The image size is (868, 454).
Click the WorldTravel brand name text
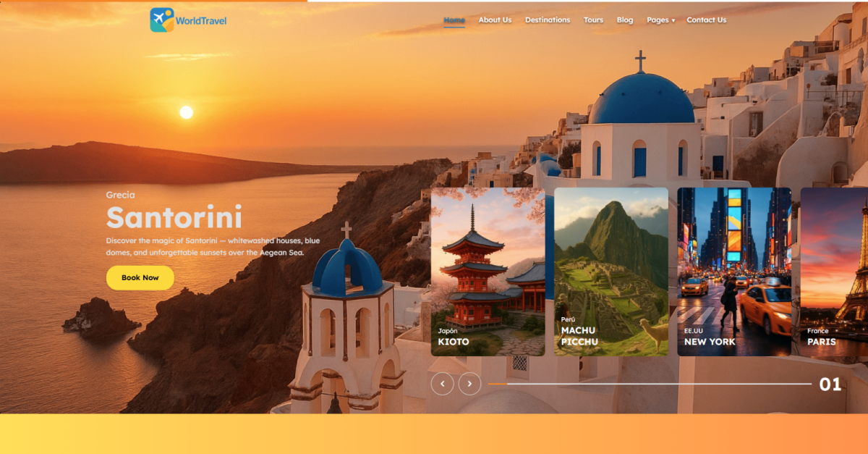pyautogui.click(x=201, y=21)
